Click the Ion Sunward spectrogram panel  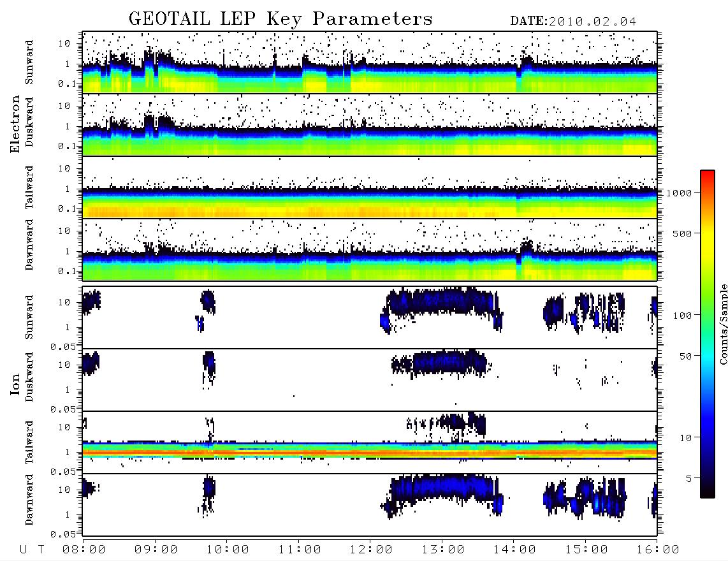click(x=370, y=317)
